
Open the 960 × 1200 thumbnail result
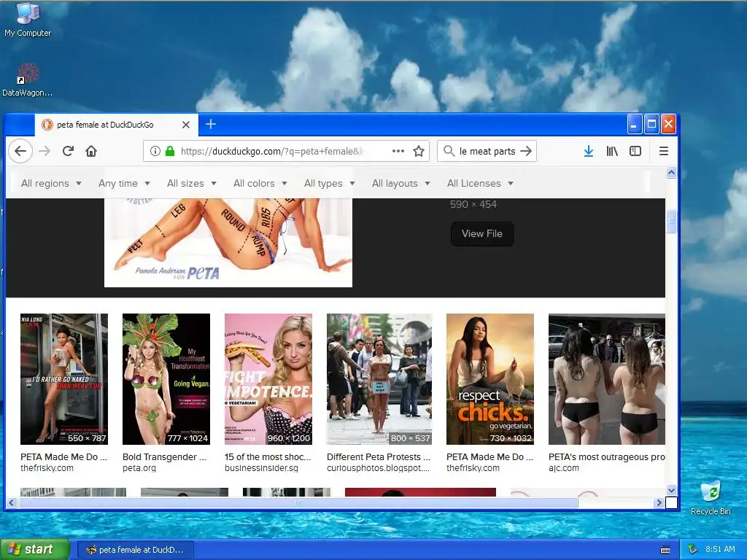click(x=268, y=379)
